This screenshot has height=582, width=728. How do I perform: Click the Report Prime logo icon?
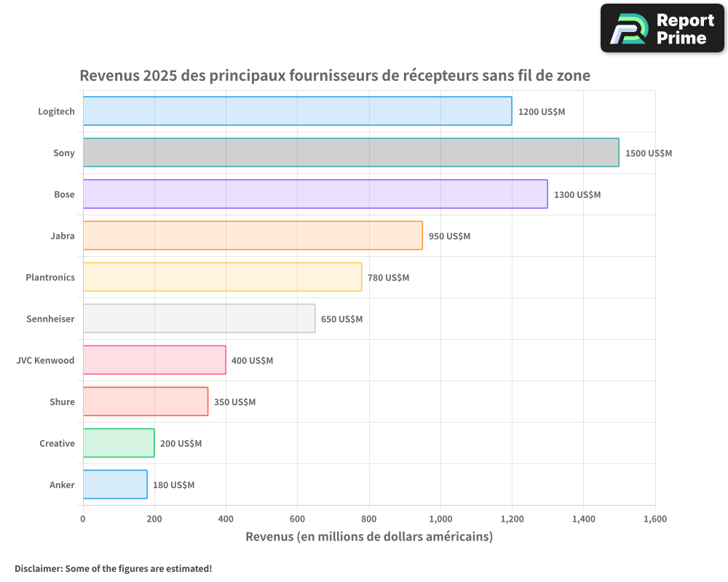[x=628, y=28]
